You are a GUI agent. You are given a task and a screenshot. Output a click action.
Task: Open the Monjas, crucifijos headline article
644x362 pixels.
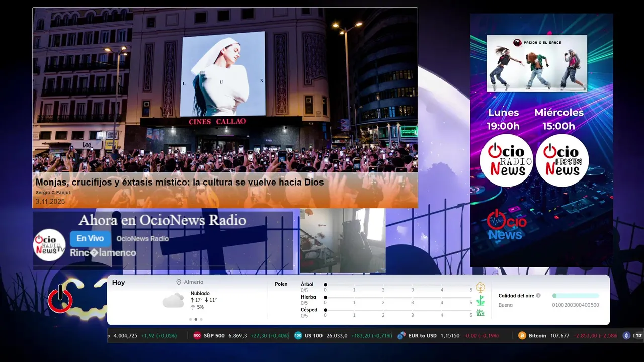(180, 182)
